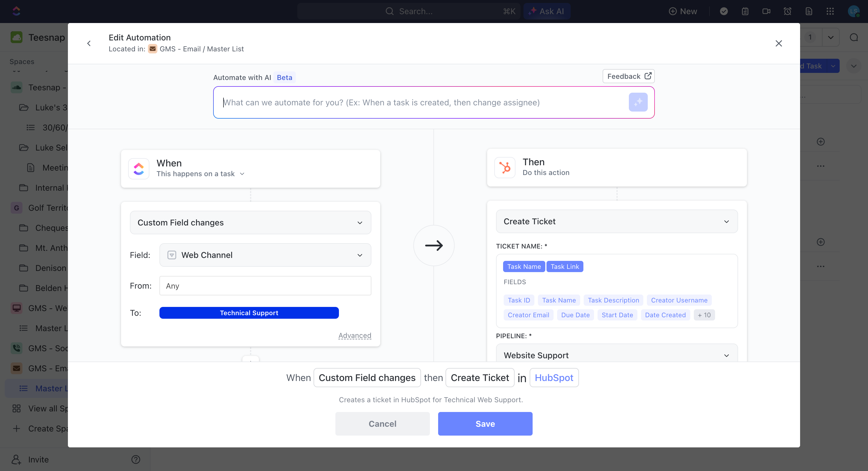Save the automation
The height and width of the screenshot is (471, 868).
pyautogui.click(x=485, y=423)
